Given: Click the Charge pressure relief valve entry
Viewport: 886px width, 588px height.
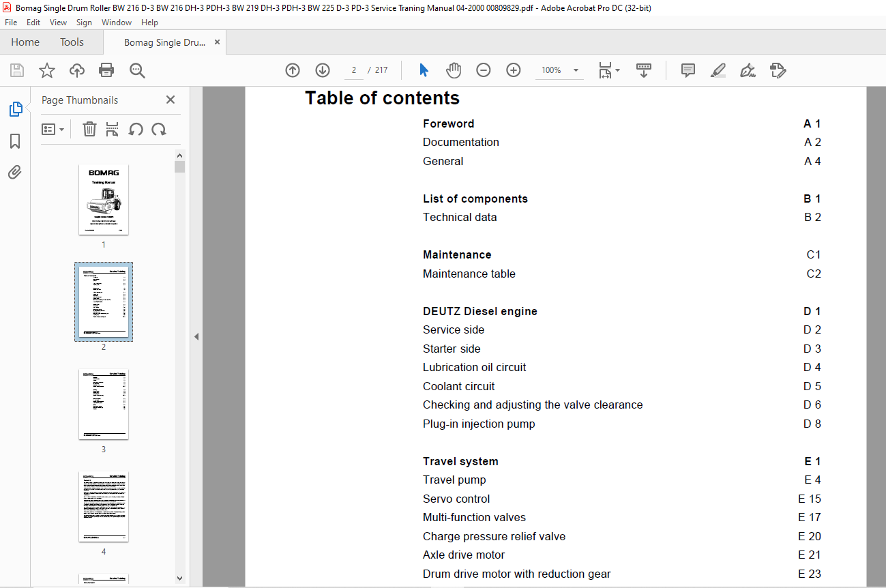Looking at the screenshot, I should (x=494, y=536).
